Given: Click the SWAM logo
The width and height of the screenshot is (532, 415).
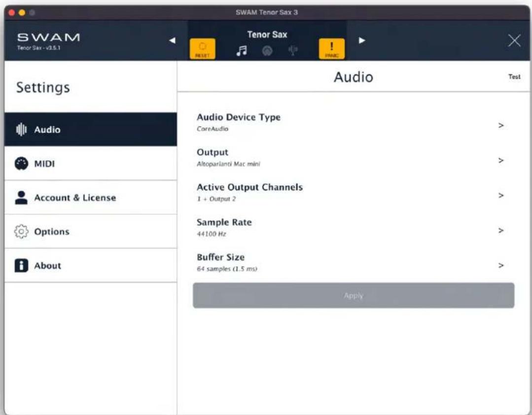Looking at the screenshot, I should click(x=48, y=37).
